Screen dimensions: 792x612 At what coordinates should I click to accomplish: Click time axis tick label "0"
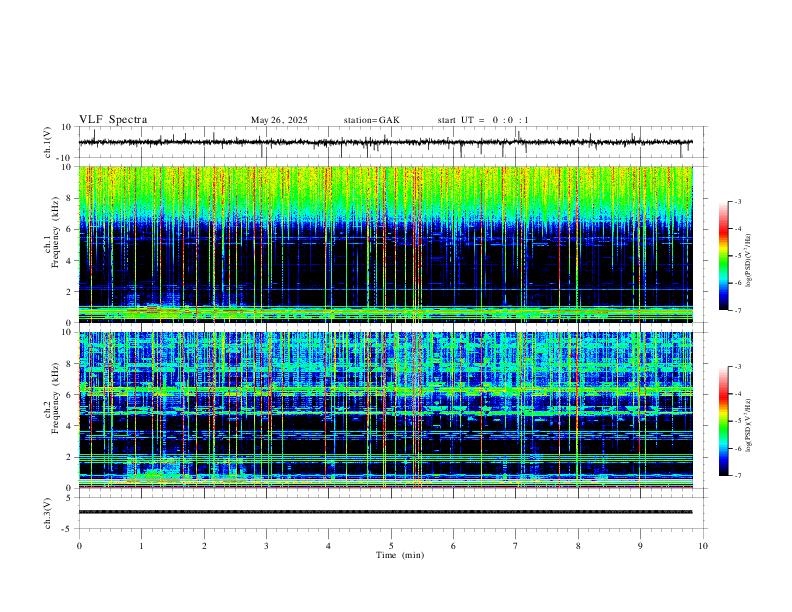click(x=79, y=546)
